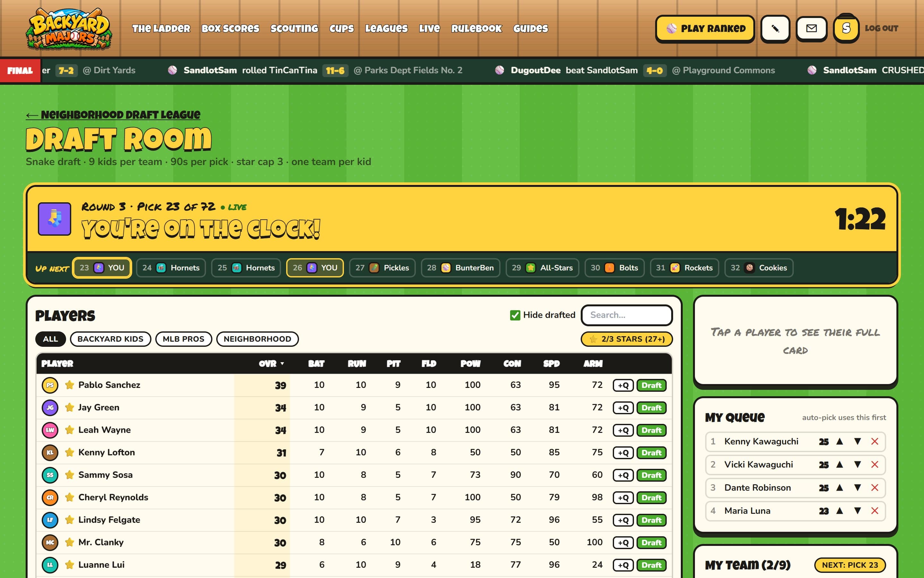Navigate to Cups
The height and width of the screenshot is (578, 924).
click(342, 29)
